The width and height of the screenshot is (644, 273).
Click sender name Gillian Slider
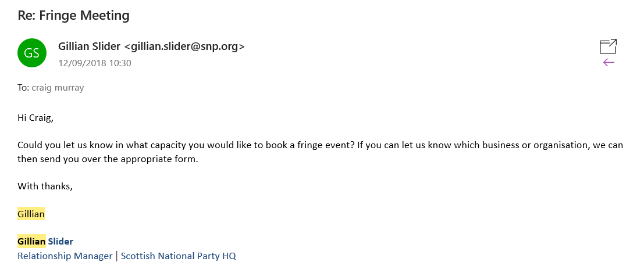(90, 46)
